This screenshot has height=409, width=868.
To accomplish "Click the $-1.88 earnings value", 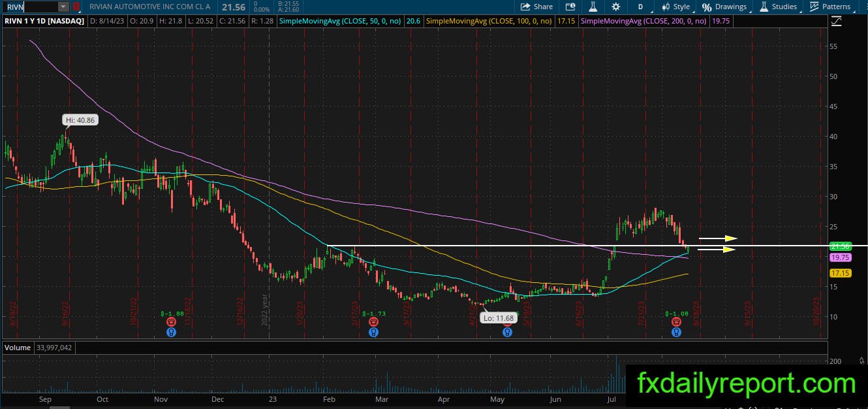I will [171, 314].
